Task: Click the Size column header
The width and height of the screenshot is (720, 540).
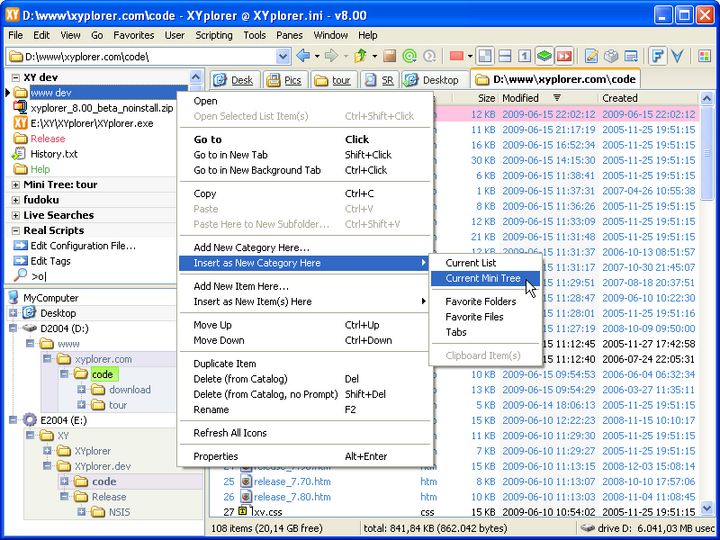Action: [x=476, y=98]
